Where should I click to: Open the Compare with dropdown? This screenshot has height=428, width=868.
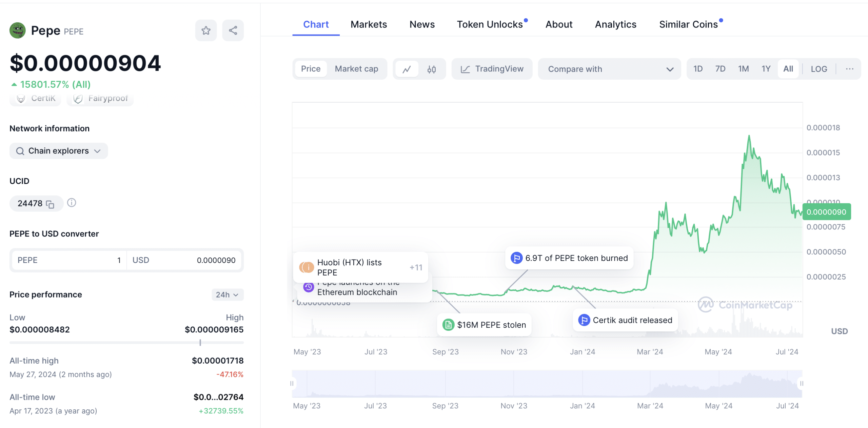click(610, 69)
